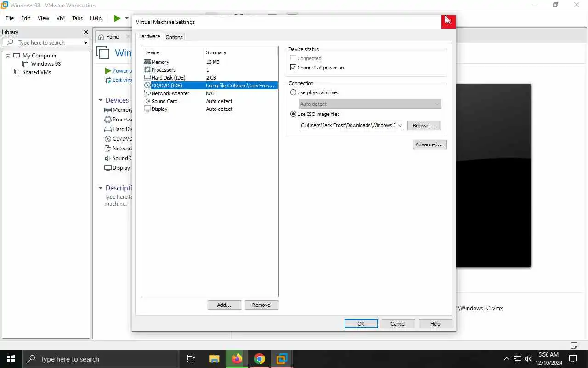Open the notification center icon

pyautogui.click(x=573, y=359)
